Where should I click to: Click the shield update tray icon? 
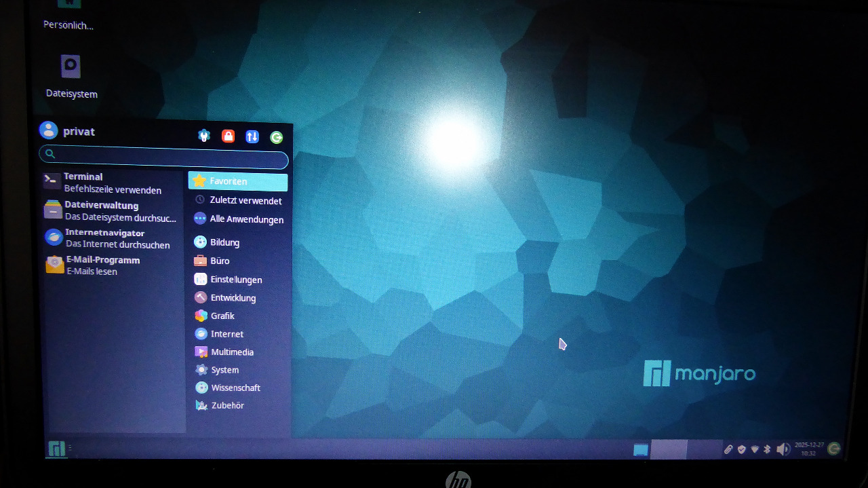[x=742, y=449]
